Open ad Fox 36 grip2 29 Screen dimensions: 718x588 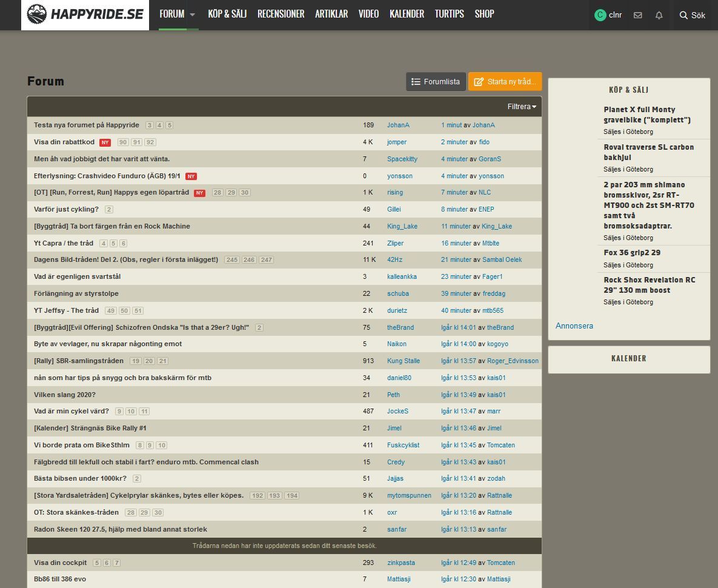(632, 253)
